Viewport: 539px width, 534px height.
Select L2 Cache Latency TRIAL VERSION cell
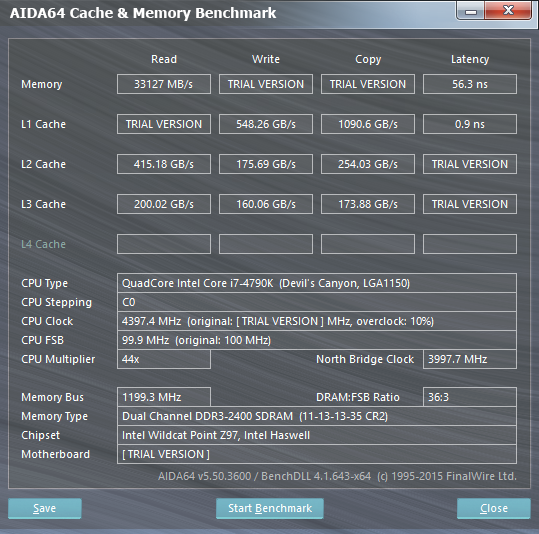coord(470,164)
